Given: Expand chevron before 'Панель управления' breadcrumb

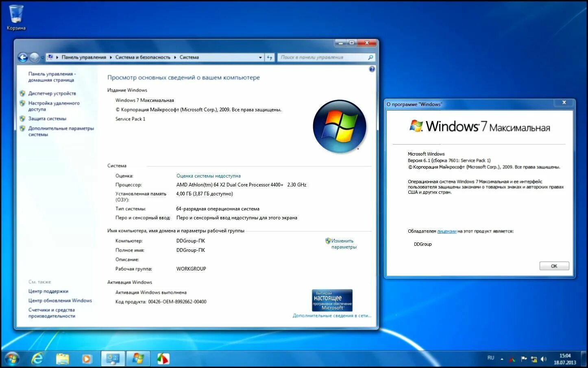Looking at the screenshot, I should pos(57,57).
